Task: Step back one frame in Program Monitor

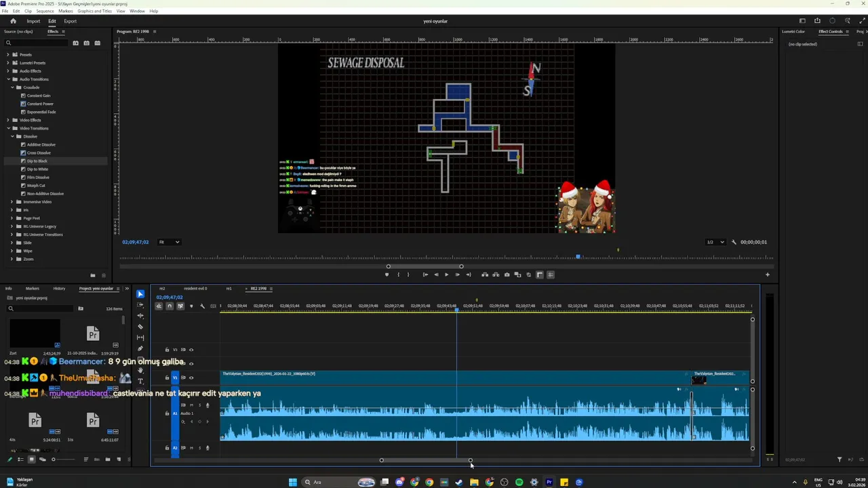Action: [436, 274]
